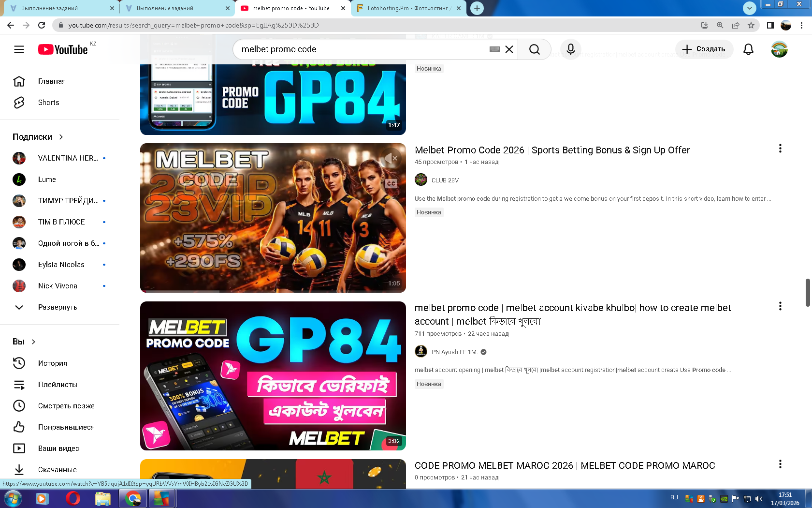This screenshot has height=508, width=812.
Task: Play the MELBET 23VIP volleyball thumbnail
Action: [273, 218]
